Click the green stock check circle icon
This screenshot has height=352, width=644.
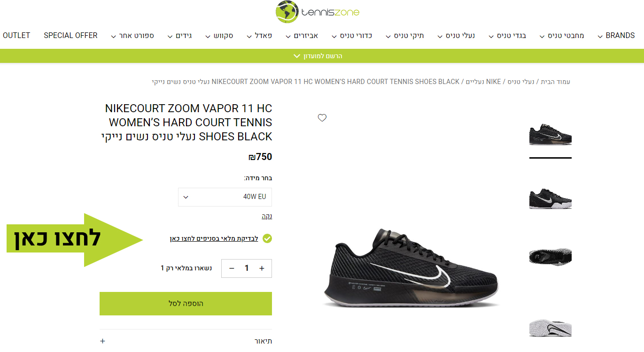coord(267,239)
